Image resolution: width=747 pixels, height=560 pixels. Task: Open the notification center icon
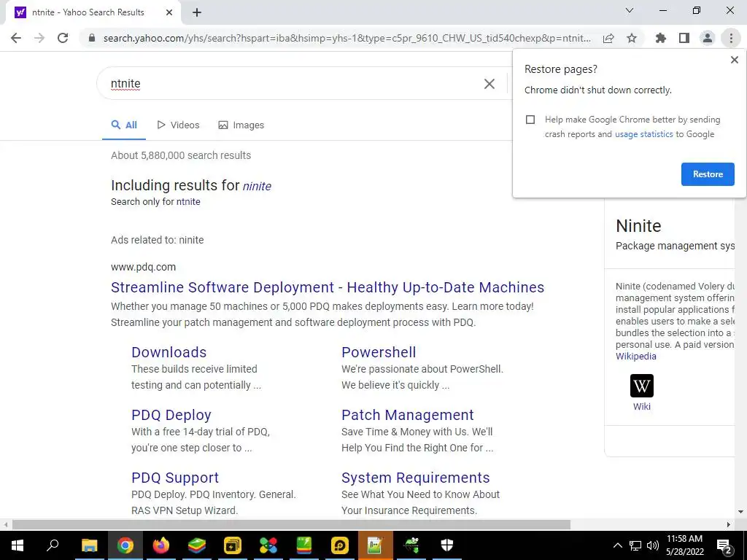(x=724, y=545)
